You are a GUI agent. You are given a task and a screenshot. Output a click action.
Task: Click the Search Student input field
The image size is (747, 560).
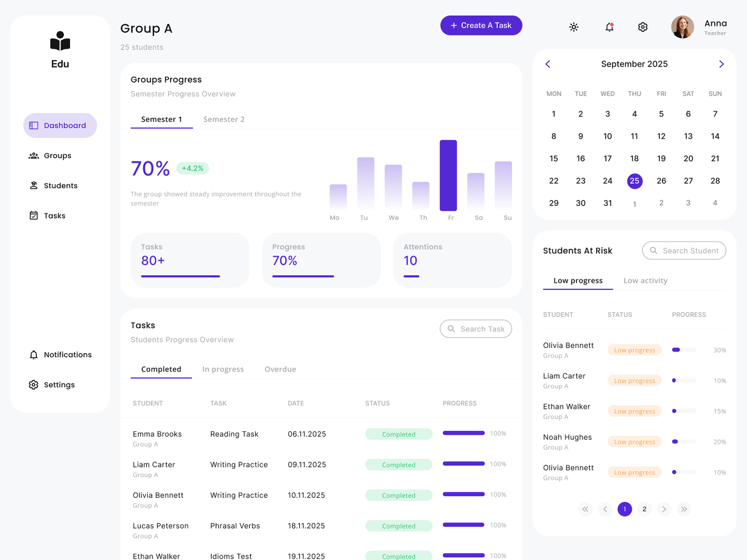pos(690,251)
